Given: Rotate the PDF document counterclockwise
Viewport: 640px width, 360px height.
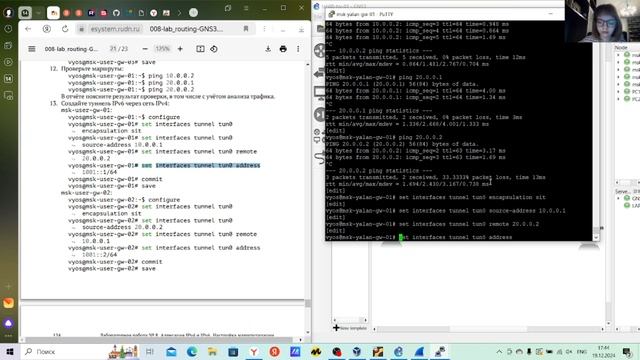Looking at the screenshot, I should point(214,49).
